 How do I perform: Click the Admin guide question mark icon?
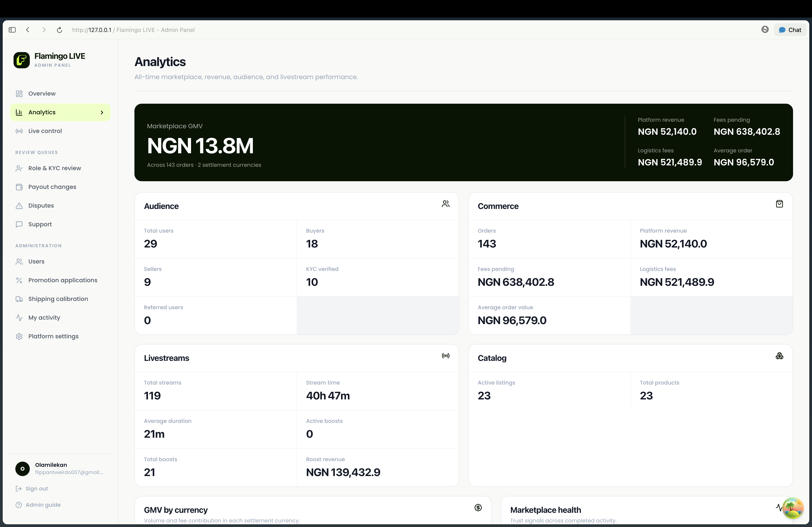[x=19, y=505]
